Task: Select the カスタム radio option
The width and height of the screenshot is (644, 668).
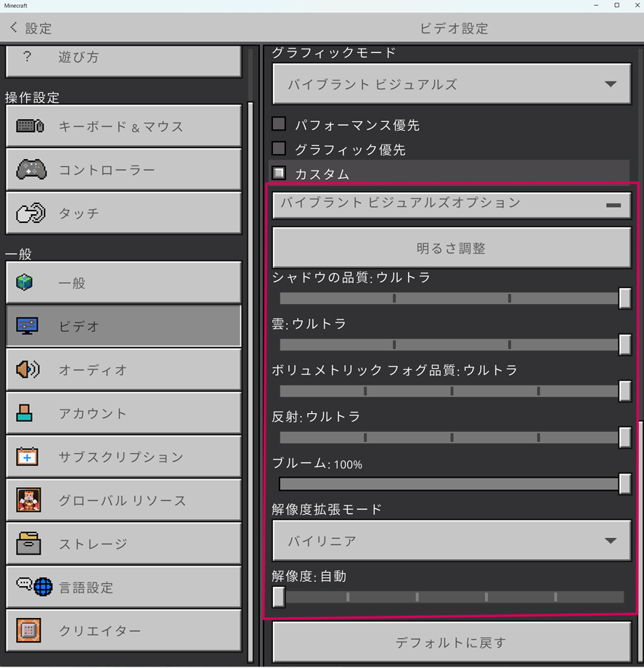Action: tap(279, 173)
